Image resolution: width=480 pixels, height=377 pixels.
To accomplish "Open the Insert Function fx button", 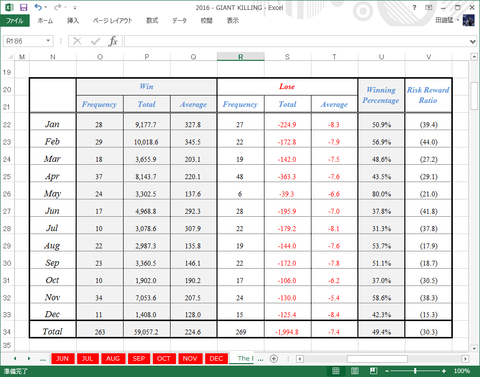I will [113, 41].
